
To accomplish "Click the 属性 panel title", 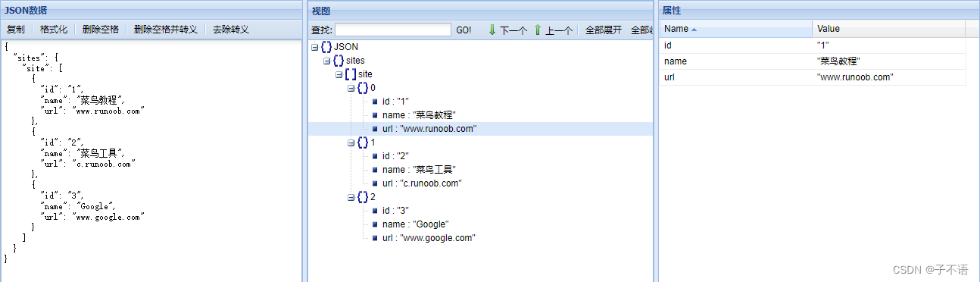I will 673,10.
